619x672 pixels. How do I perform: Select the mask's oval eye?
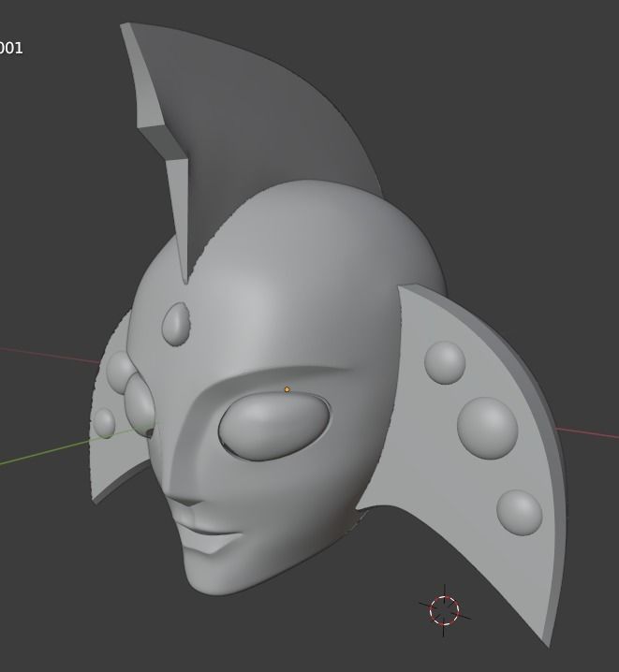point(274,427)
